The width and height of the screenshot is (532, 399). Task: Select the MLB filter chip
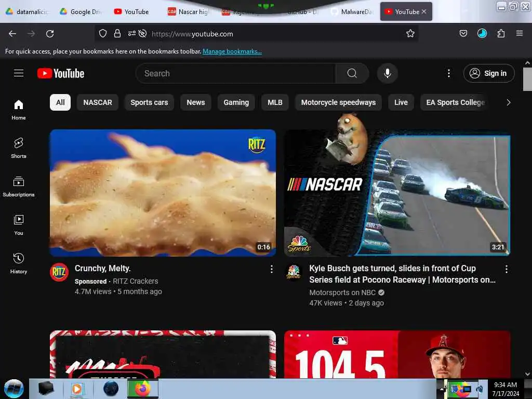click(275, 102)
